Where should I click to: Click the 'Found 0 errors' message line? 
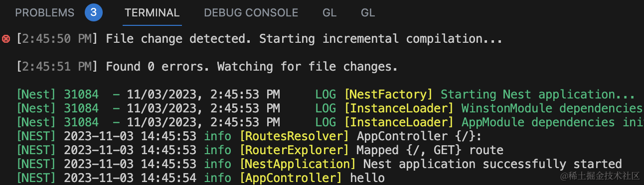207,67
